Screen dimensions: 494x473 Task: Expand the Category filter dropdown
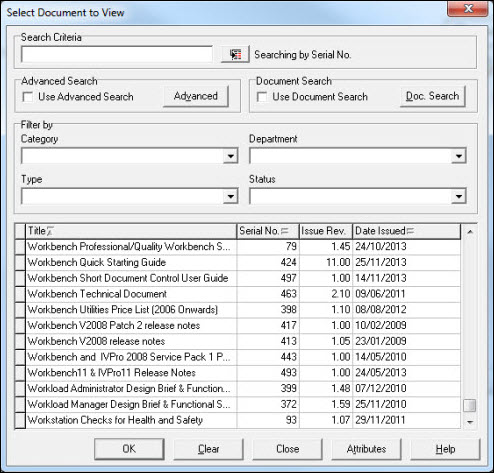(230, 156)
